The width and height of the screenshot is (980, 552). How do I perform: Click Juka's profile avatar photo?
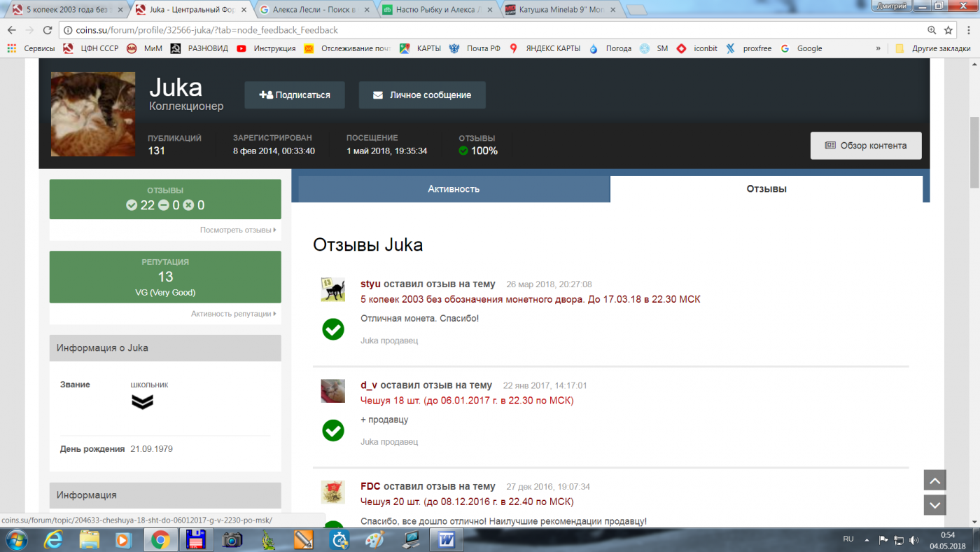[93, 114]
